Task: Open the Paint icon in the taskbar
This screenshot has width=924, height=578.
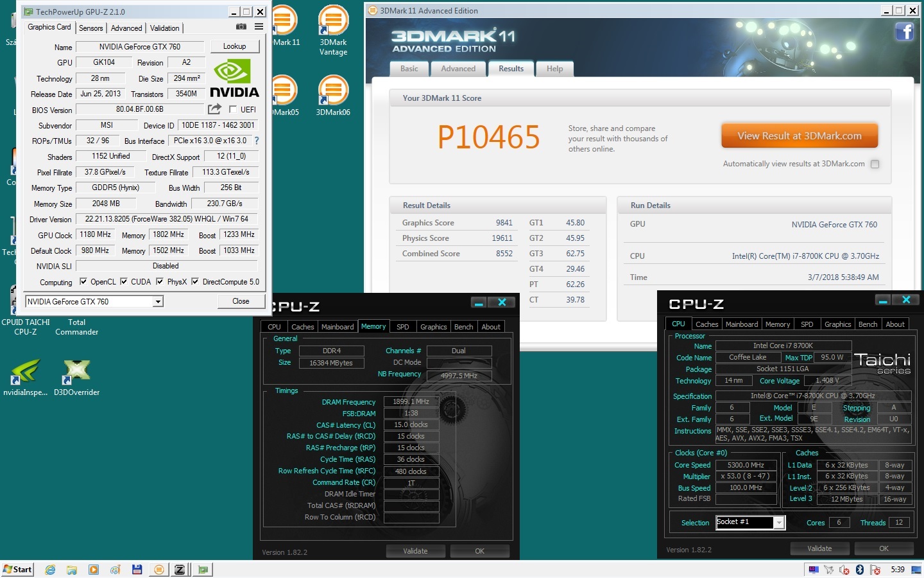Action: 116,570
